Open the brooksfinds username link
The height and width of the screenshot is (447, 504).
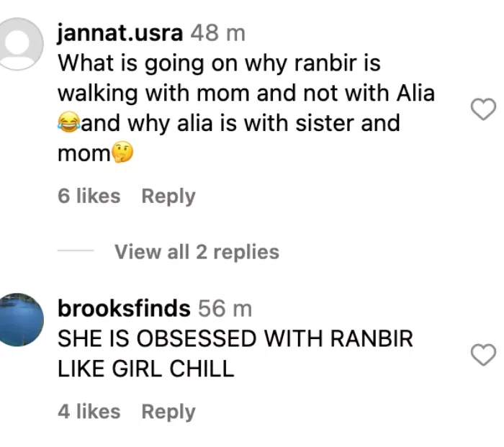click(x=124, y=309)
